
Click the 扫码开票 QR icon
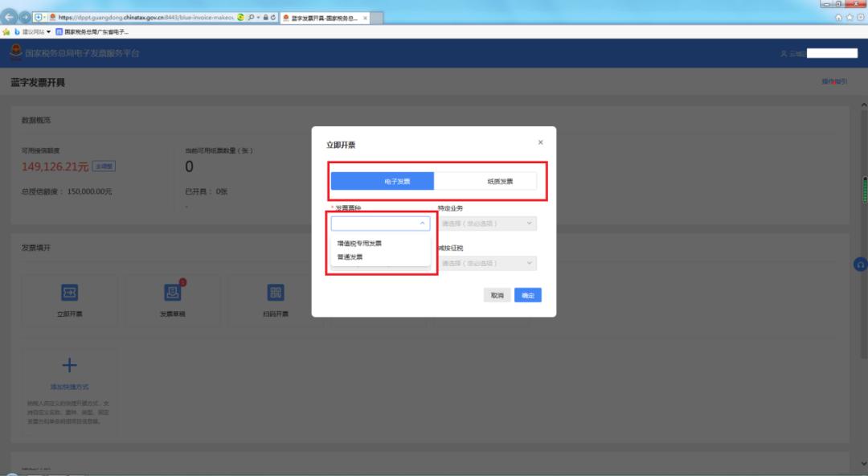[275, 293]
